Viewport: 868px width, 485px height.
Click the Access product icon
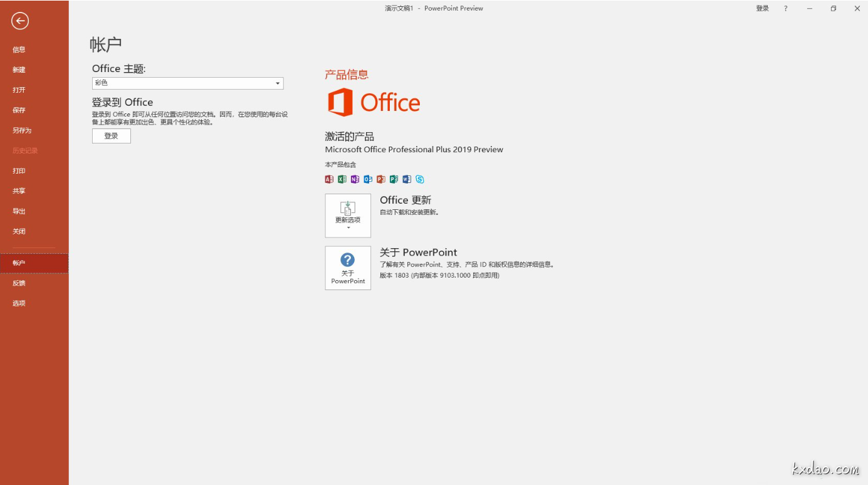tap(329, 179)
